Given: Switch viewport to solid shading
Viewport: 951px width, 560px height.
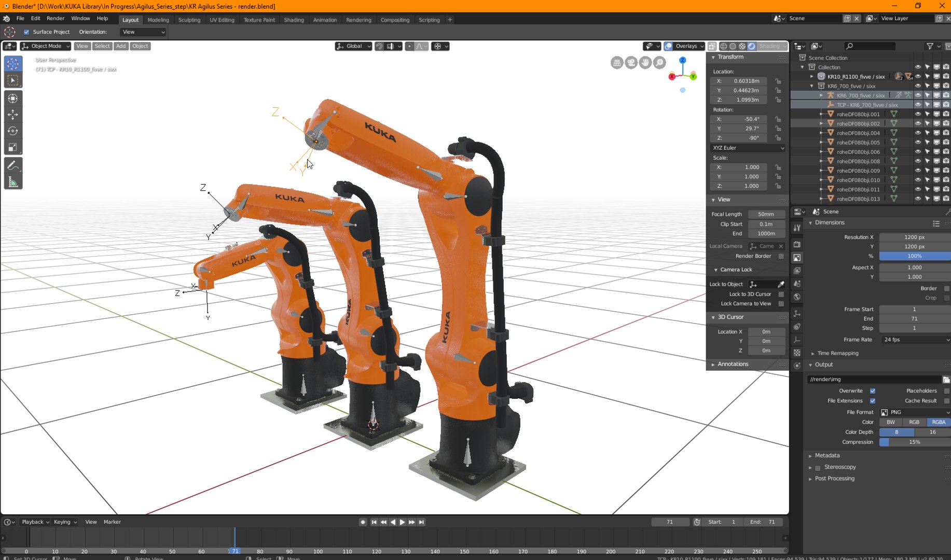Looking at the screenshot, I should (733, 46).
